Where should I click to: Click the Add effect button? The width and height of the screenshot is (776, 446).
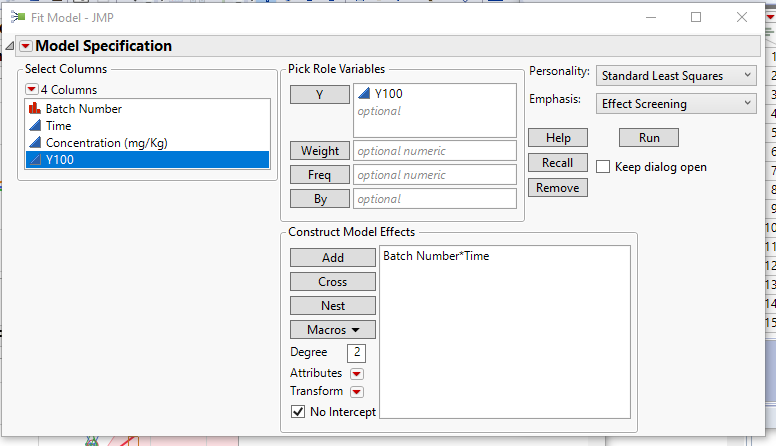tap(333, 257)
